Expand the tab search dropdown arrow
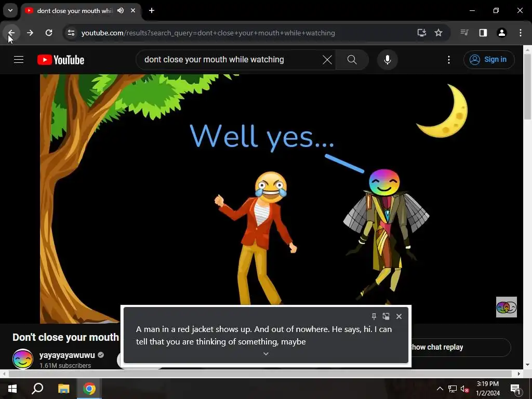Screen dimensions: 532x399 [x=10, y=10]
